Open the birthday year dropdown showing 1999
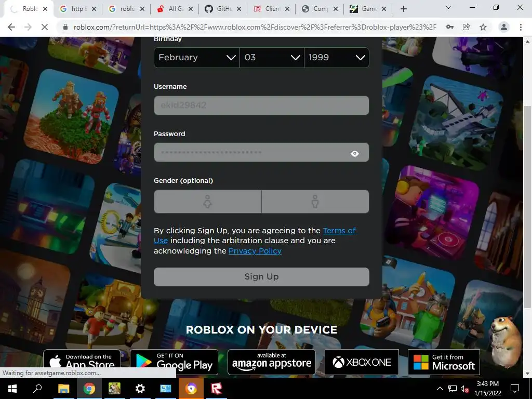The height and width of the screenshot is (399, 532). 337,57
